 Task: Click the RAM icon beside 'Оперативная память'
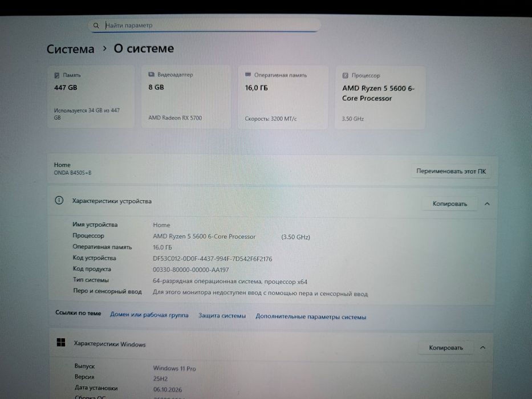[248, 75]
